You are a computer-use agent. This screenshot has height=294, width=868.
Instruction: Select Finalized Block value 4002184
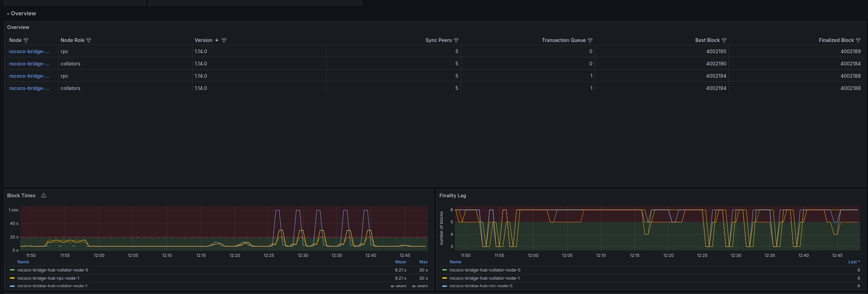point(851,64)
